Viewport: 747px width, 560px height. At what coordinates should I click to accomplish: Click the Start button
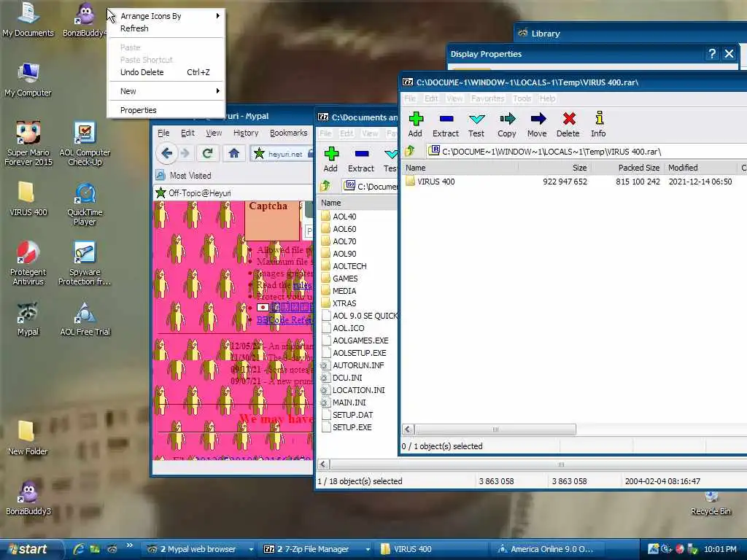pos(31,549)
